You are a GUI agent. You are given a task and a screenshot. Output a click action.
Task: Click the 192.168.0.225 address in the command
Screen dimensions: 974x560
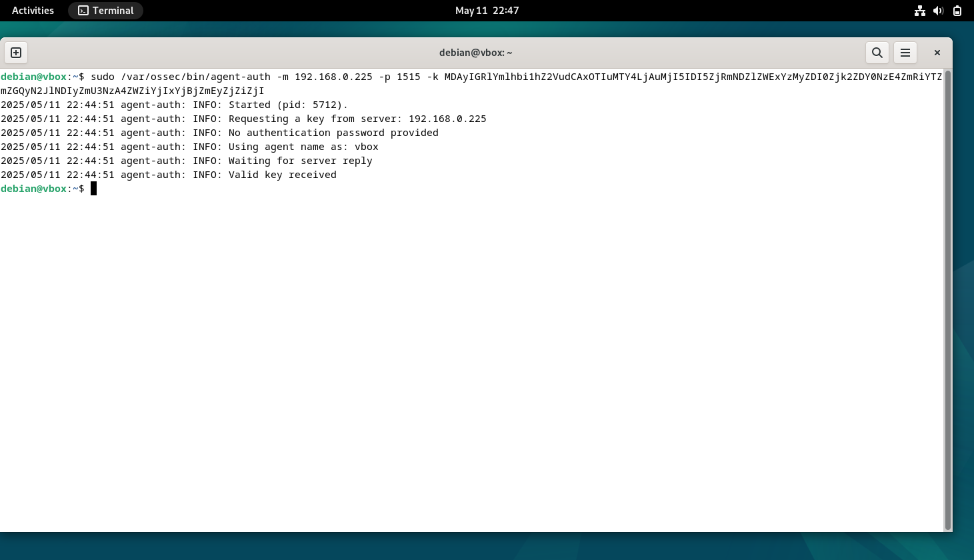tap(333, 77)
